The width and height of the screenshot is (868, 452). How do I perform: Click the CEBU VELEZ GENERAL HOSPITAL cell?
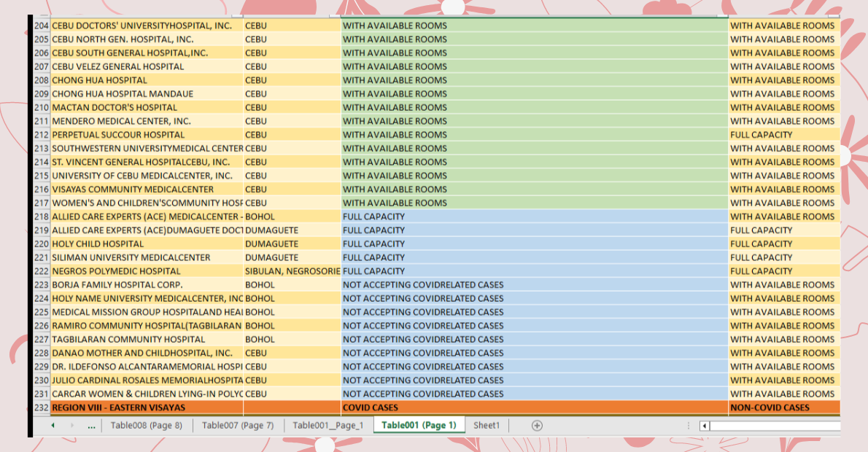point(147,66)
